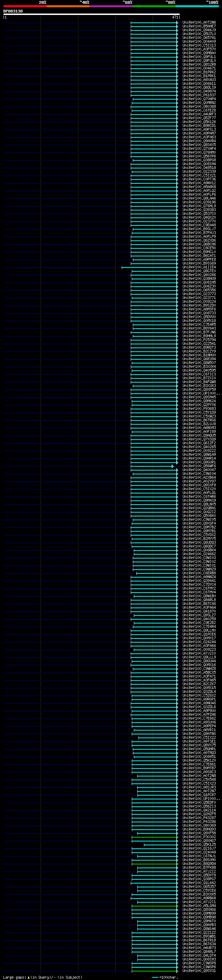Viewport: 222px width, 980px height.
Task: Click the orange ~40% identity legend segment
Action: tap(68, 6)
